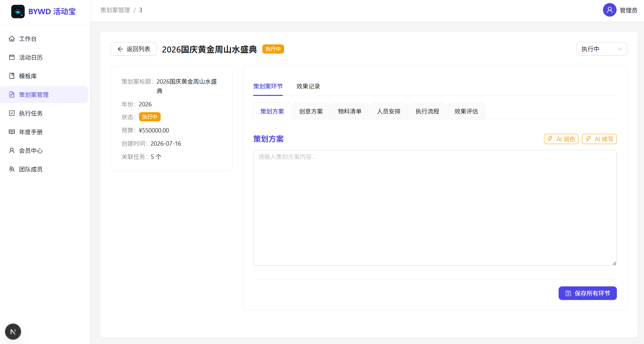Image resolution: width=644 pixels, height=344 pixels.
Task: Focus the 策划方案 content textarea
Action: coord(435,208)
